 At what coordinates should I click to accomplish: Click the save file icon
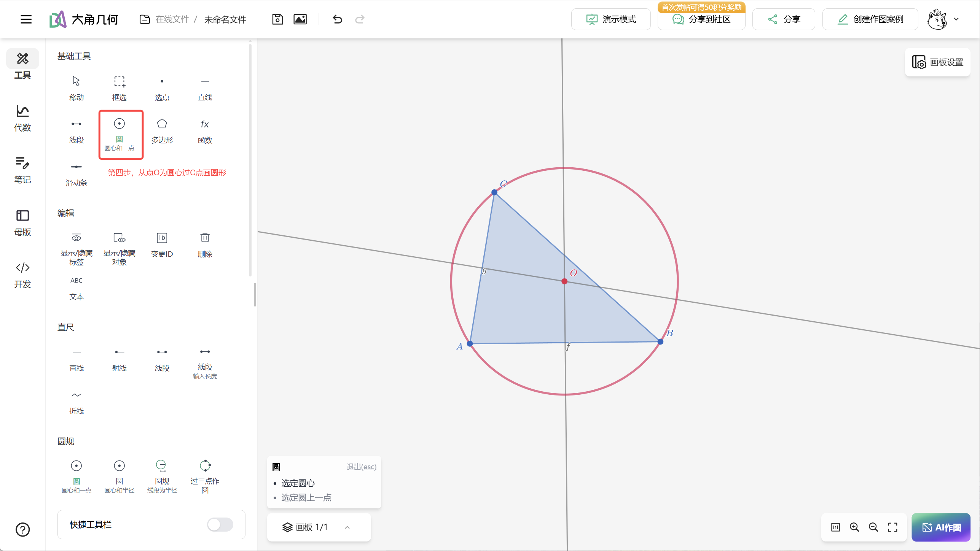tap(277, 19)
